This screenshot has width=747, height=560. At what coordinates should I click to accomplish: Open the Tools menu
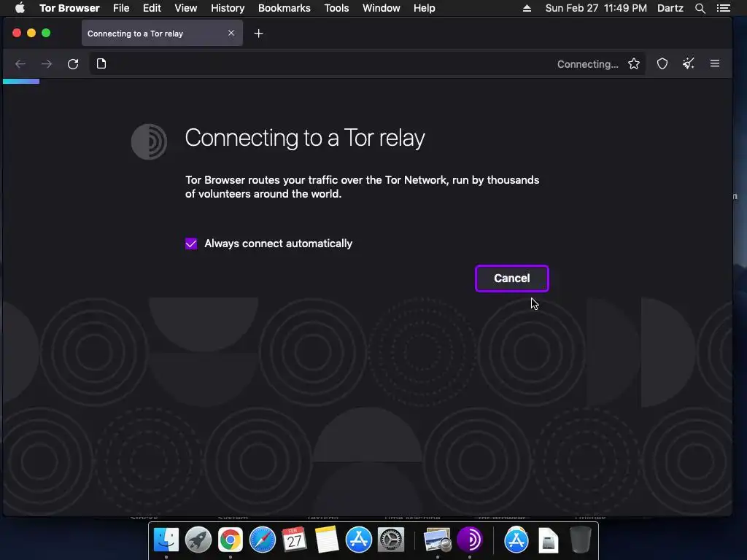[336, 8]
